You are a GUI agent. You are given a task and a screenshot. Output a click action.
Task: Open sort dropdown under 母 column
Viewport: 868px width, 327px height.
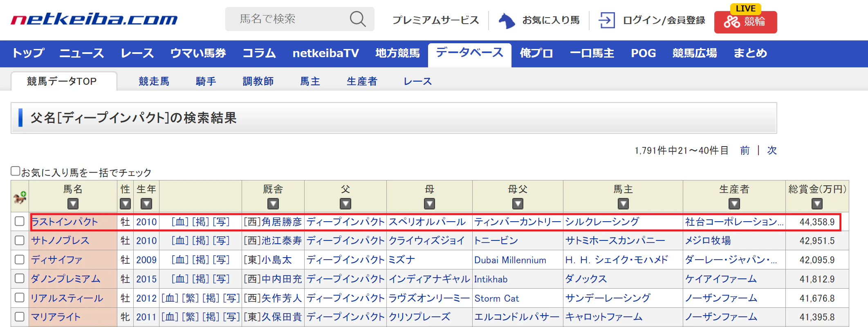pyautogui.click(x=429, y=203)
